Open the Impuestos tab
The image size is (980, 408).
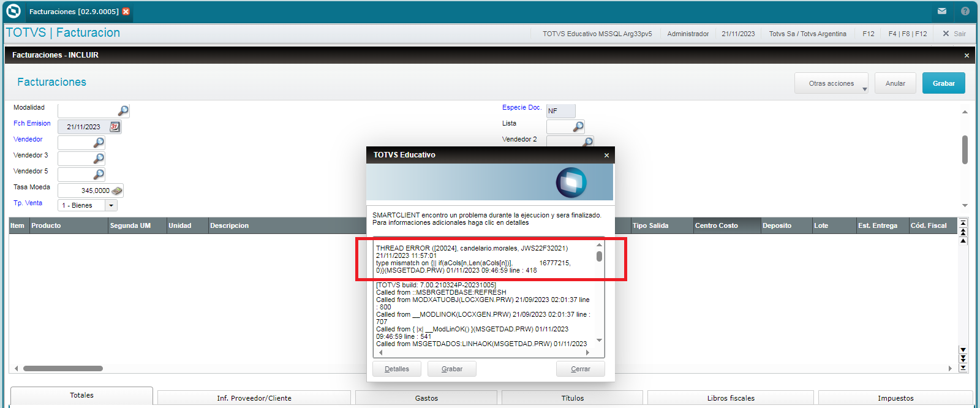point(895,398)
